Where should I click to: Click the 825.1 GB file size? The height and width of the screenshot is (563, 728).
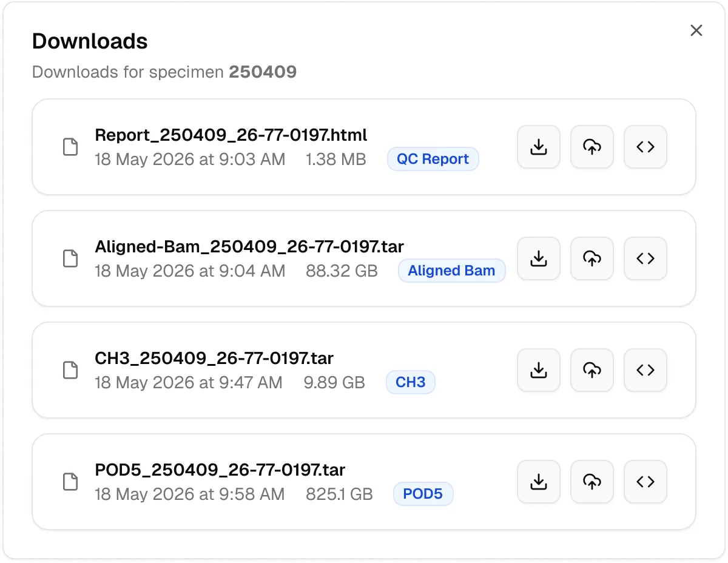[339, 494]
